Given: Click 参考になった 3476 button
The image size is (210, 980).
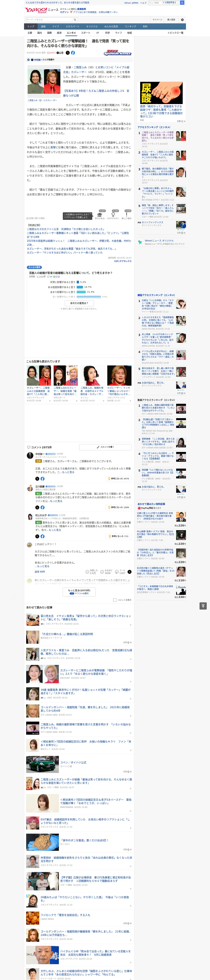Looking at the screenshot, I should pos(119,479).
